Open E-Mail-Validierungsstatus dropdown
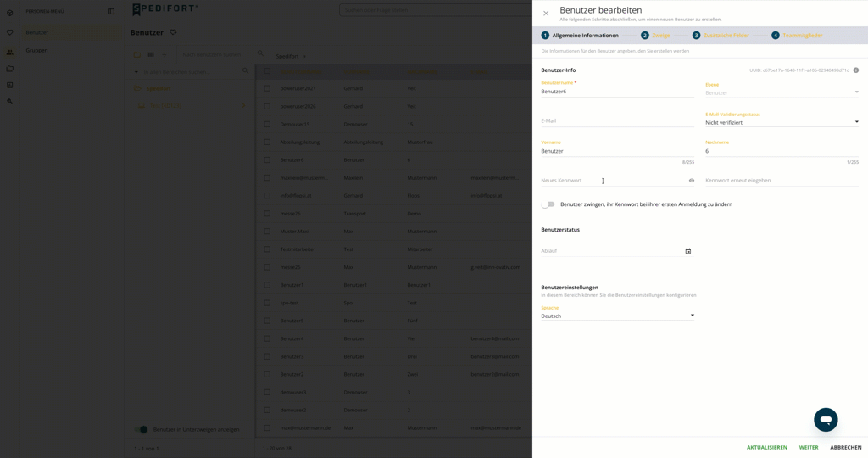Viewport: 868px width, 458px height. click(782, 122)
